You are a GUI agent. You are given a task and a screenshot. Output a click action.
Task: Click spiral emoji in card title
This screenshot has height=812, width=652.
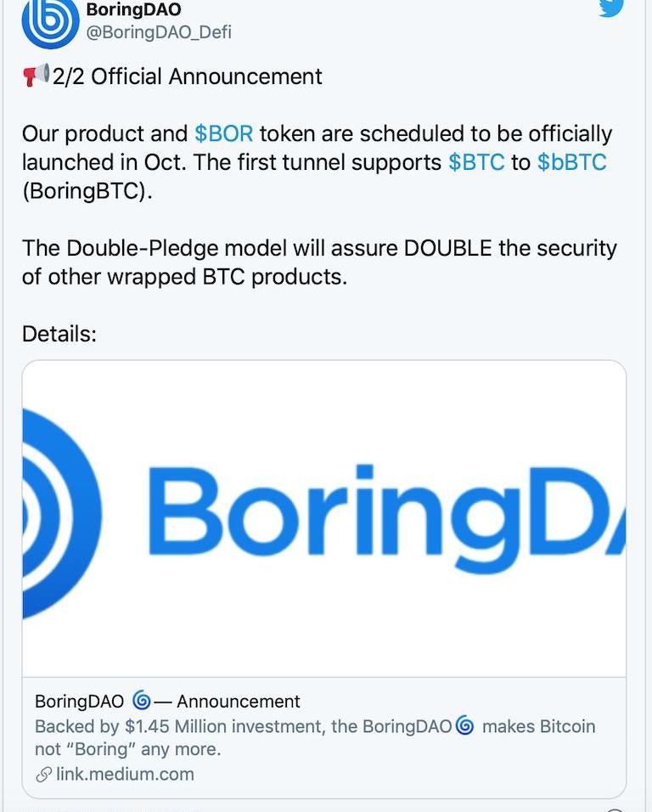[x=141, y=701]
